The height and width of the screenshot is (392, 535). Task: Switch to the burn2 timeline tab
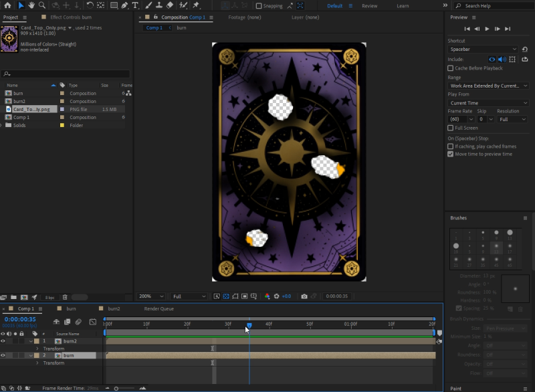click(114, 309)
